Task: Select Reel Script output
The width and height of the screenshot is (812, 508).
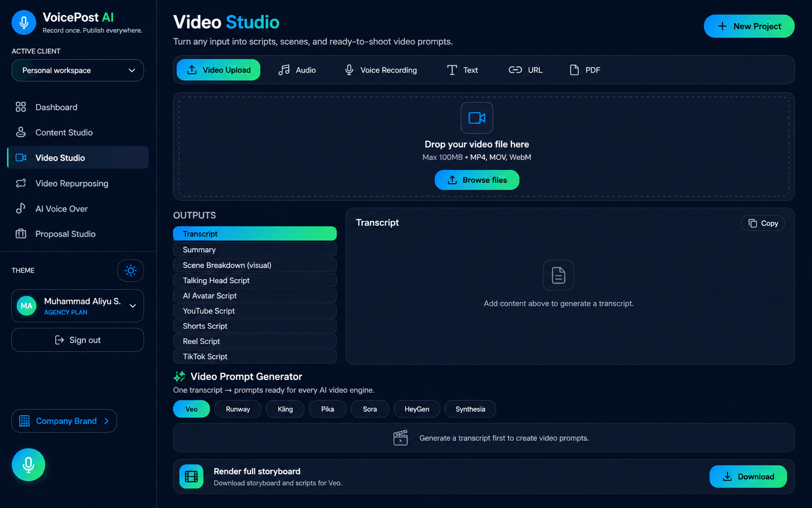Action: pos(255,341)
